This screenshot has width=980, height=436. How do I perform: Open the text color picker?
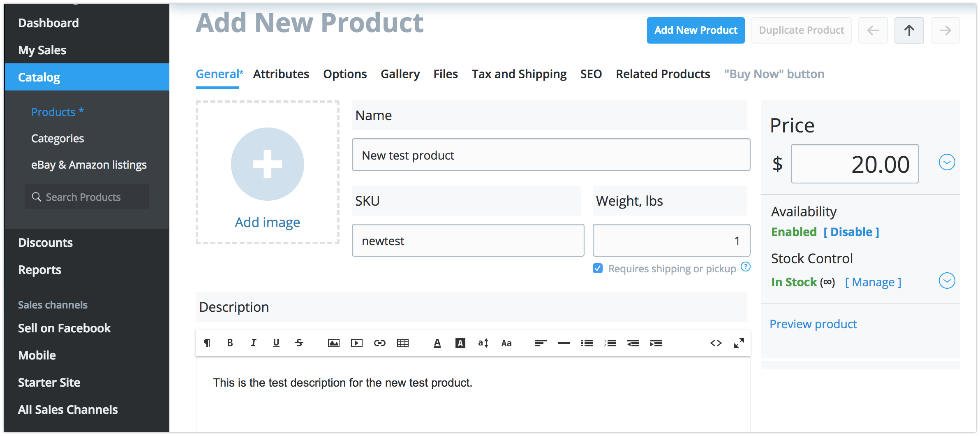click(437, 343)
